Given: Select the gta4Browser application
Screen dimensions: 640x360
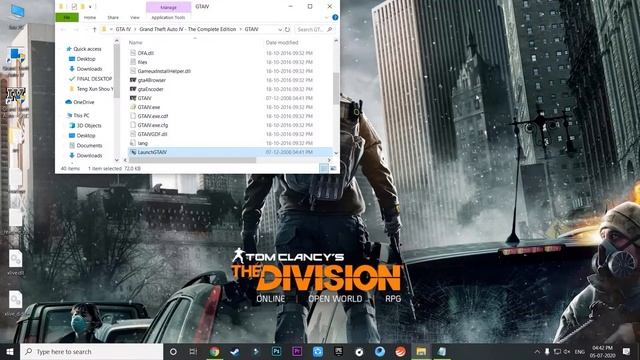Looking at the screenshot, I should coord(151,80).
